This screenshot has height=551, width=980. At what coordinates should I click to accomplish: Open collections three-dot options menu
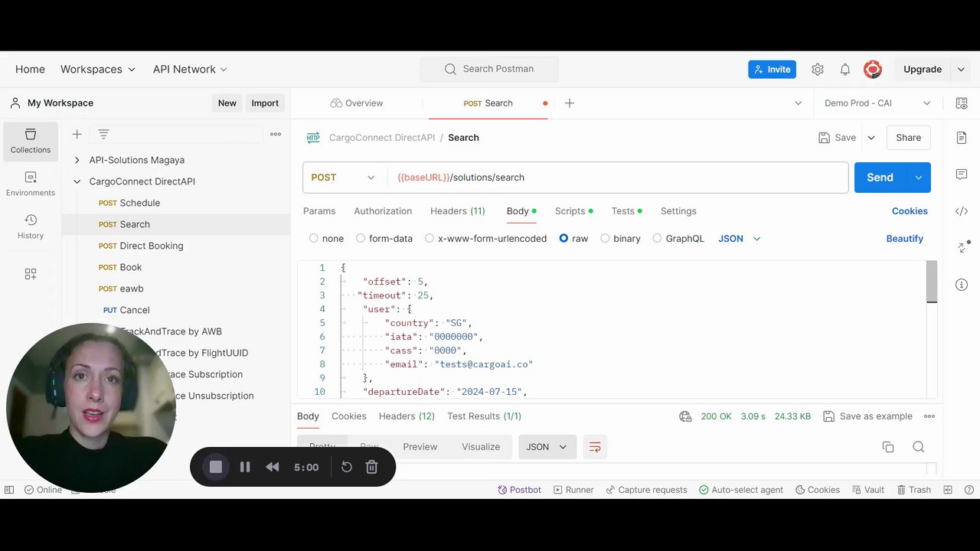click(276, 134)
